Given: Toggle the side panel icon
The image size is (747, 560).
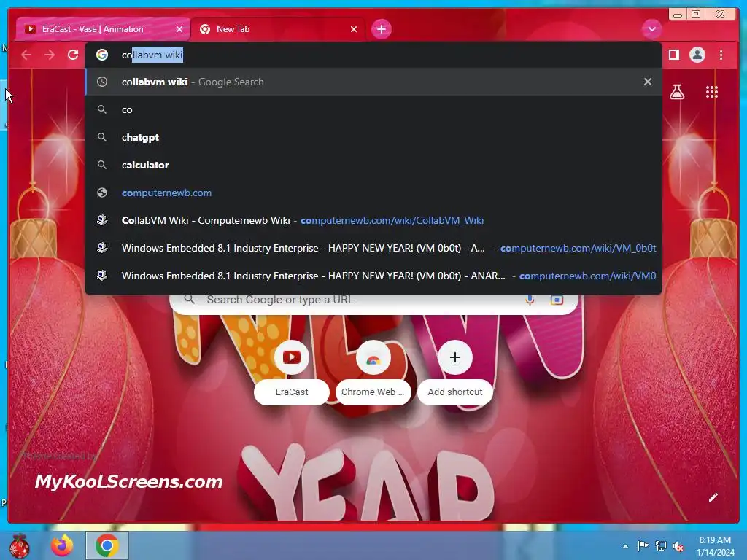Looking at the screenshot, I should pyautogui.click(x=673, y=55).
